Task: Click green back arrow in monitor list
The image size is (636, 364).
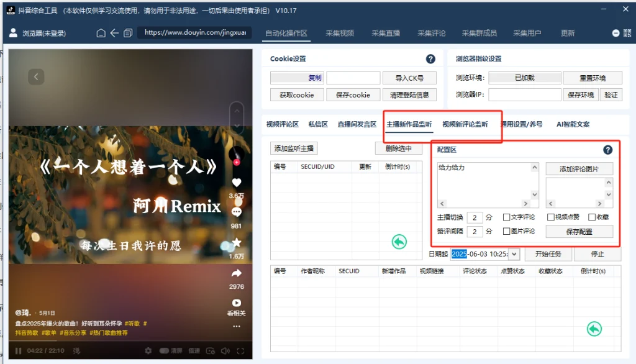Action: click(399, 242)
